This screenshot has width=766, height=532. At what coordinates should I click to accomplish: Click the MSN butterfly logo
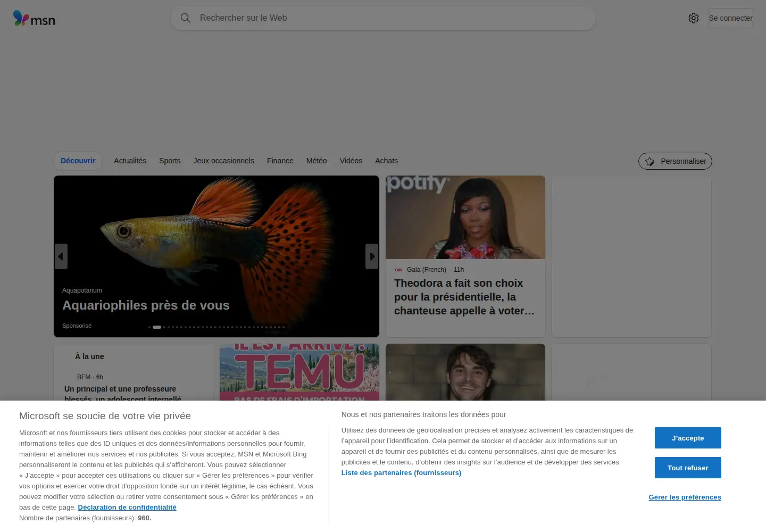pyautogui.click(x=34, y=19)
